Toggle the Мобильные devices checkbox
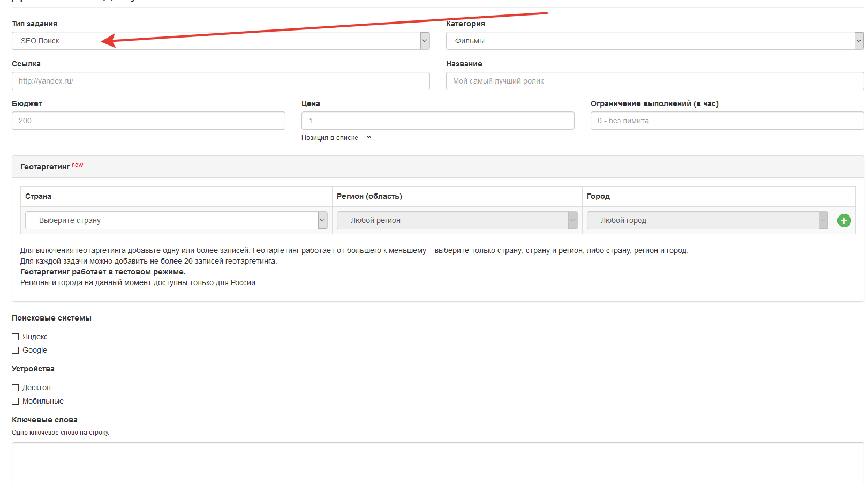868x484 pixels. pos(16,401)
